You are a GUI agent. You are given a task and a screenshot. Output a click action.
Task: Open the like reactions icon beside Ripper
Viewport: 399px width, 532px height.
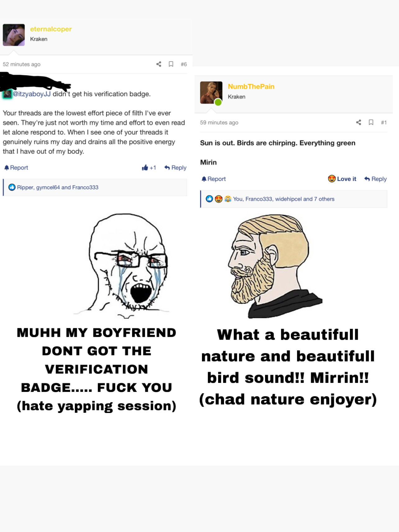(12, 187)
